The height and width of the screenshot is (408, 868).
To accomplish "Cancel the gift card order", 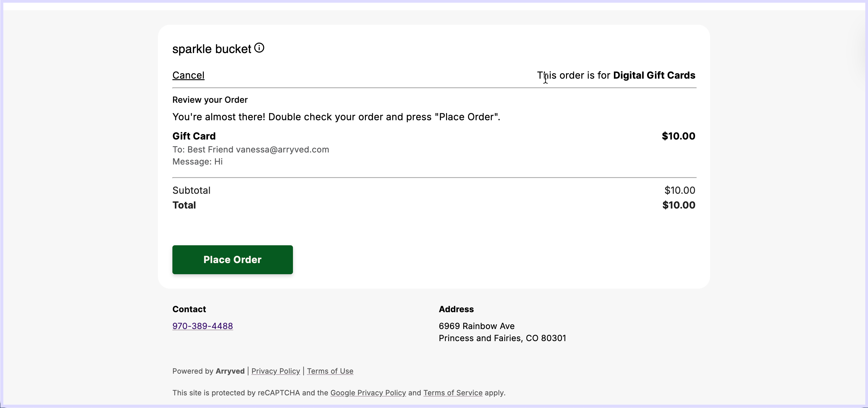I will 188,75.
